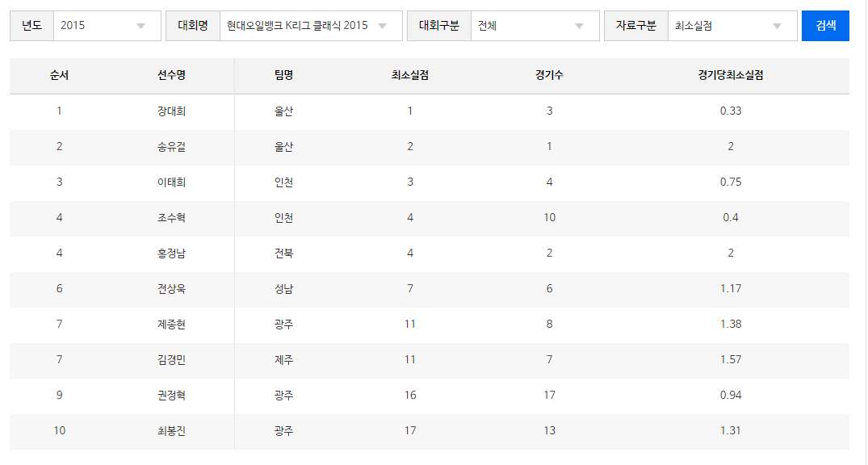Select the 팀명 column header

[283, 76]
